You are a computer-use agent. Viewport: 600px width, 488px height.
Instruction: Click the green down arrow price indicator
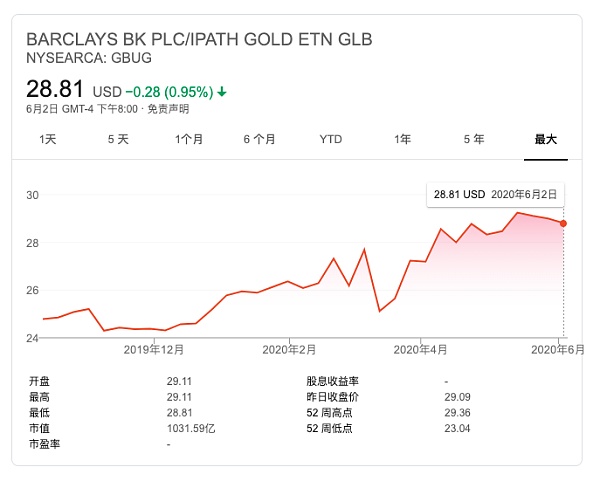pos(222,92)
